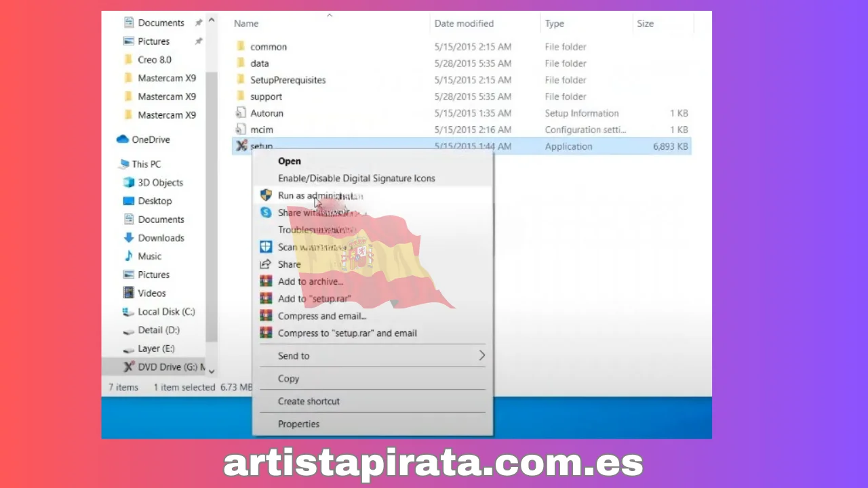The height and width of the screenshot is (488, 868).
Task: Click WinRAR icon beside Compress to "setup.rar" and email
Action: (266, 333)
